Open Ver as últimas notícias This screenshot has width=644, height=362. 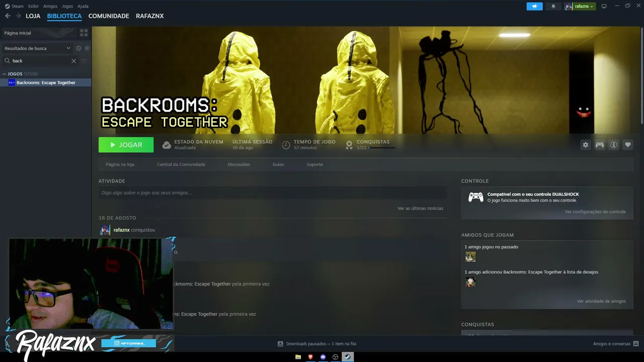(x=420, y=208)
